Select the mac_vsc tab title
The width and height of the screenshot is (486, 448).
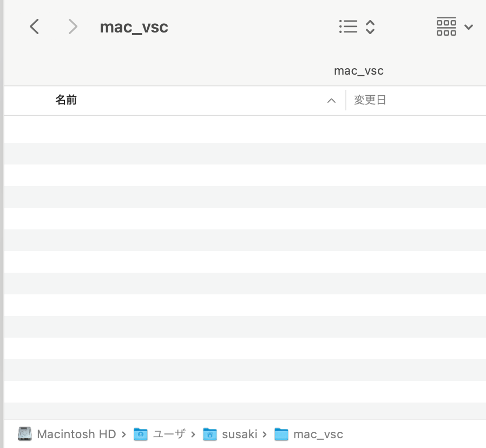(x=359, y=71)
